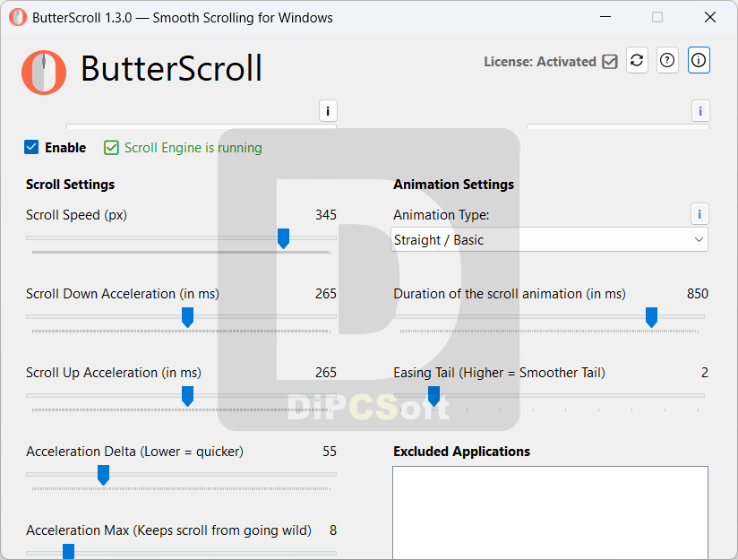Screen dimensions: 738x560
Task: Click the refresh icon button in the header
Action: coord(637,60)
